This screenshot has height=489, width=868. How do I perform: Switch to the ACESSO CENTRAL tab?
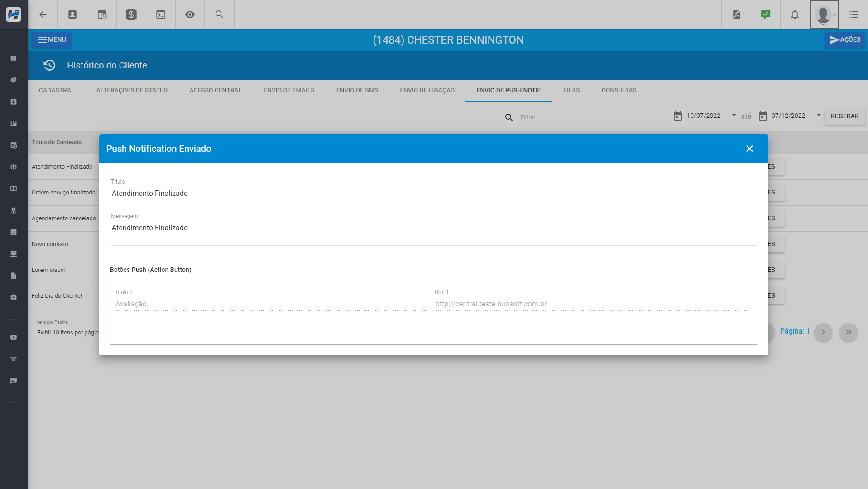pyautogui.click(x=216, y=90)
